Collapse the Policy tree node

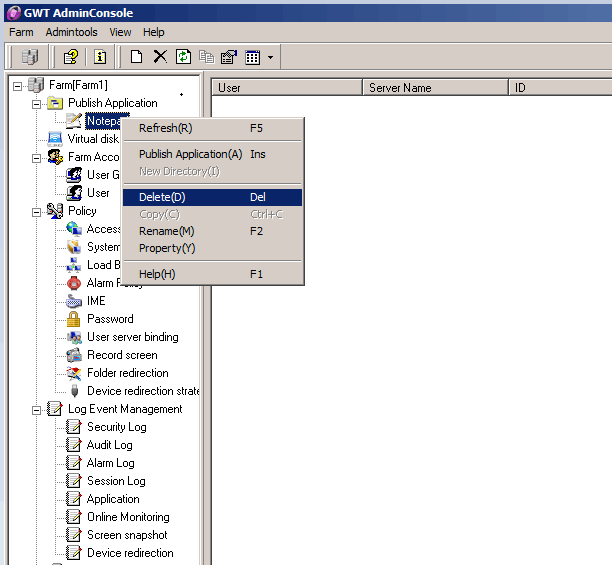[37, 211]
